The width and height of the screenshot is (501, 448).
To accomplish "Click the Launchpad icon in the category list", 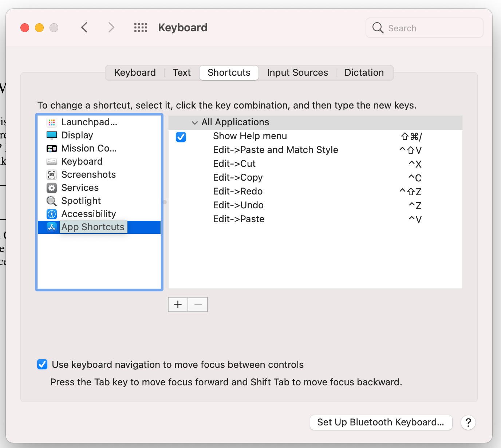I will tap(52, 122).
